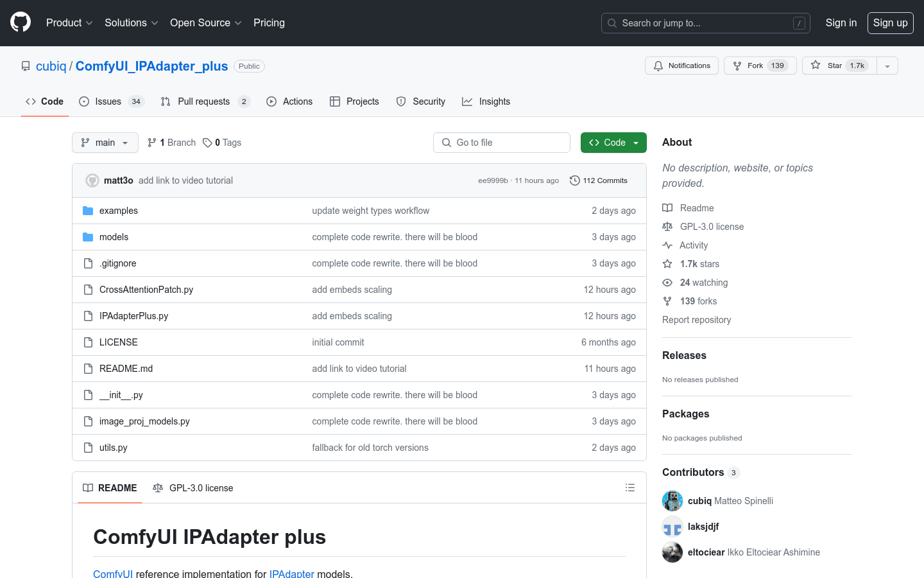Open the README.md file

tap(126, 368)
